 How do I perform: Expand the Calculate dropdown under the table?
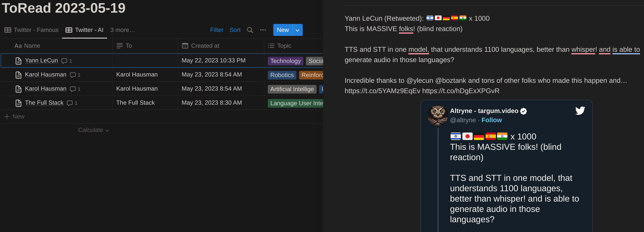click(x=94, y=130)
